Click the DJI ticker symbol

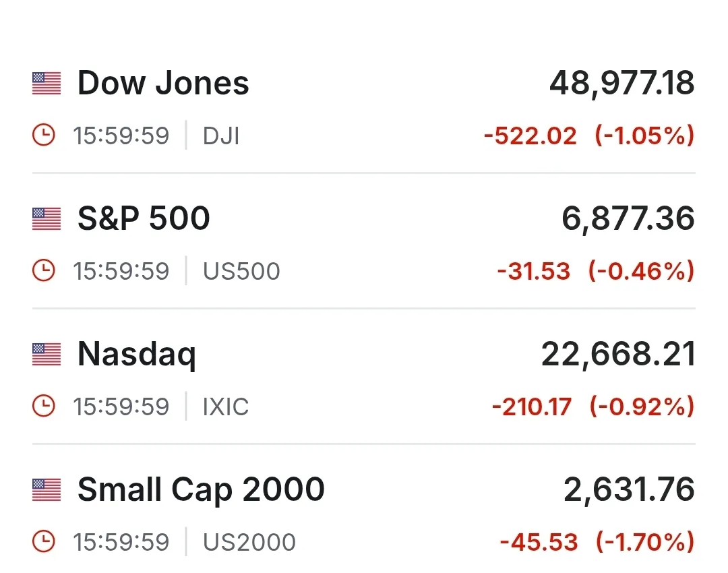[x=221, y=136]
